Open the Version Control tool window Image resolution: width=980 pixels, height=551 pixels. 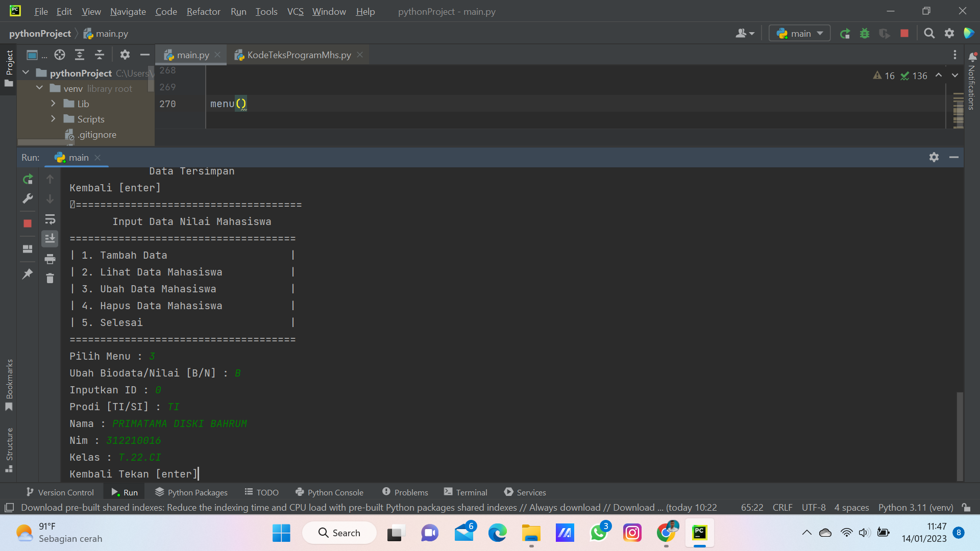coord(60,492)
